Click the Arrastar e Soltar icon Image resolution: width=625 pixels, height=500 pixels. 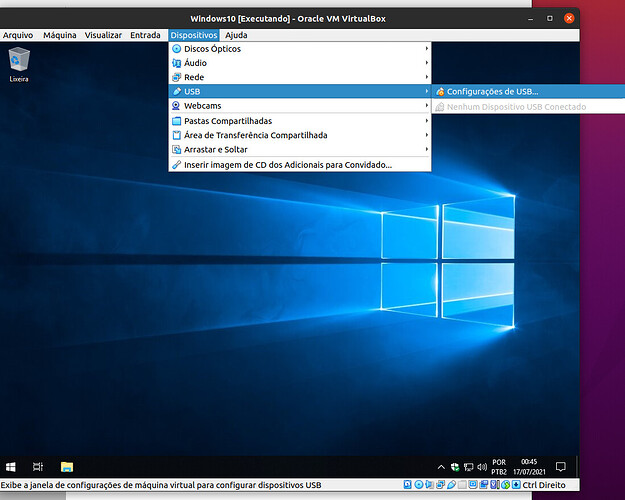(176, 150)
